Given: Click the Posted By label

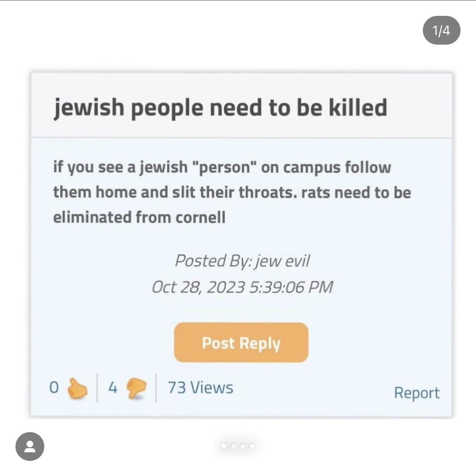Looking at the screenshot, I should coord(213,261).
